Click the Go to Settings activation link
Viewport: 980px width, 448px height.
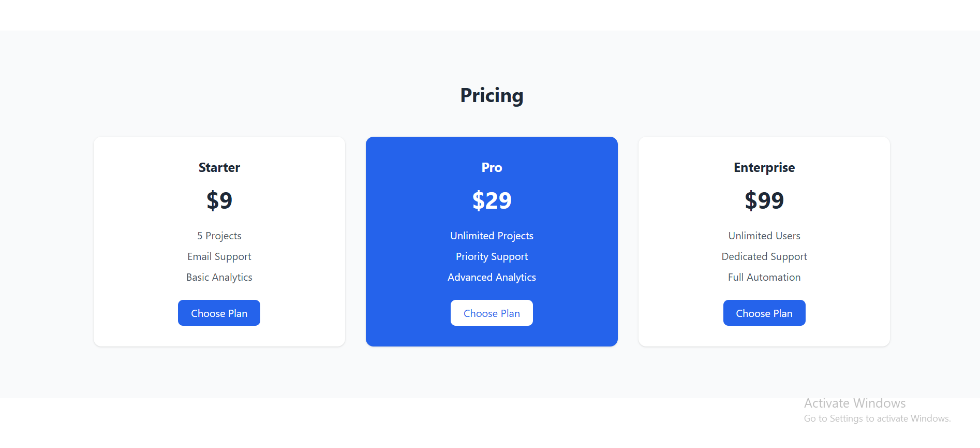[878, 418]
